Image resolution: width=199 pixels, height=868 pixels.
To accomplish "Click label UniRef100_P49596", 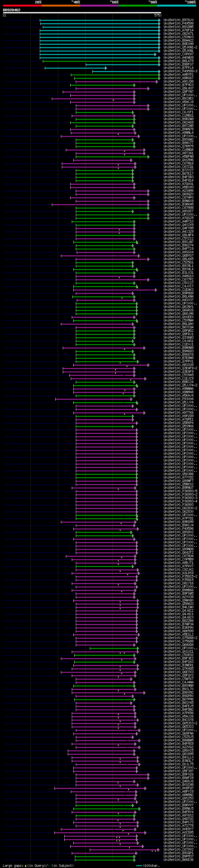I will pos(179,529).
